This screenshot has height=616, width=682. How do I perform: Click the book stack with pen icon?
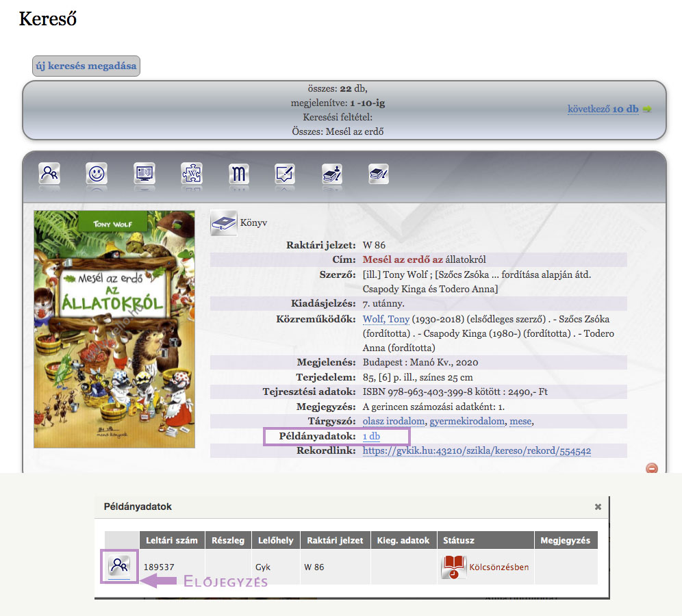click(x=379, y=173)
